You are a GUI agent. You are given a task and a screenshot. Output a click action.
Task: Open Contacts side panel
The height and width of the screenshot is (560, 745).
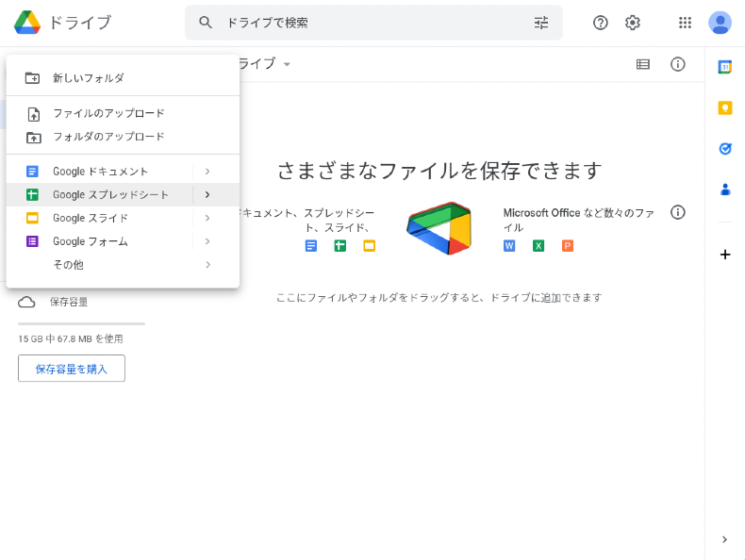point(725,189)
